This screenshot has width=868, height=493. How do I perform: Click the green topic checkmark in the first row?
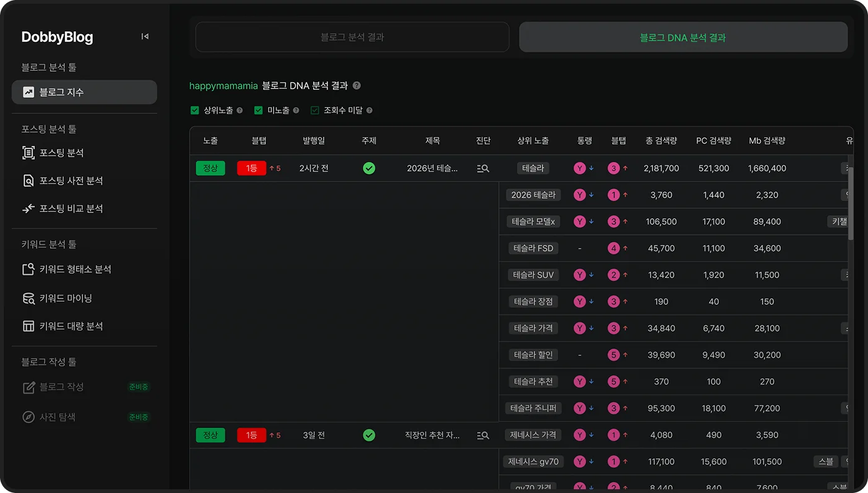(x=369, y=168)
